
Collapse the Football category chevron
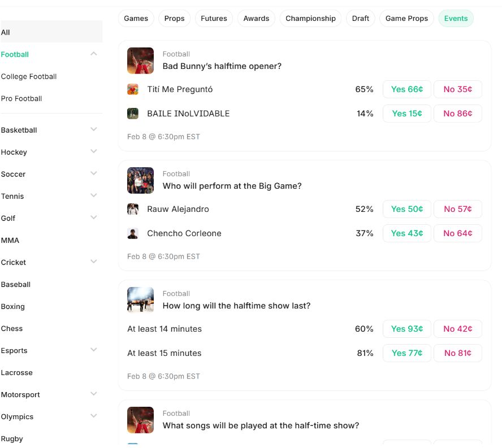coord(94,54)
